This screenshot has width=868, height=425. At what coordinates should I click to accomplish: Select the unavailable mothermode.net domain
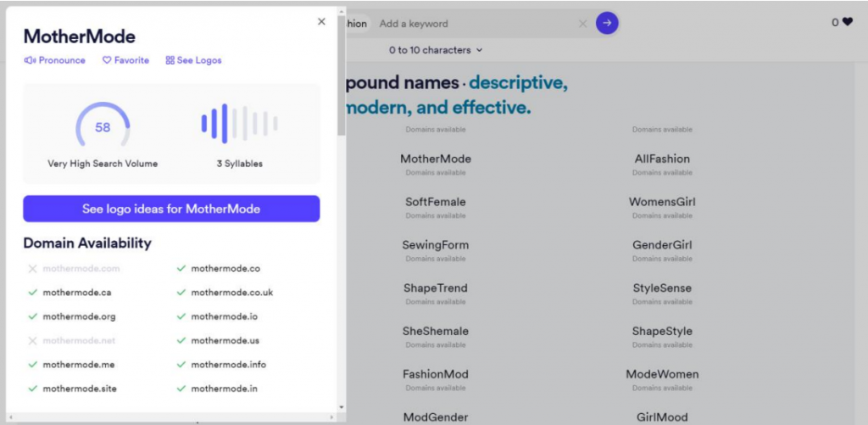[x=79, y=341]
